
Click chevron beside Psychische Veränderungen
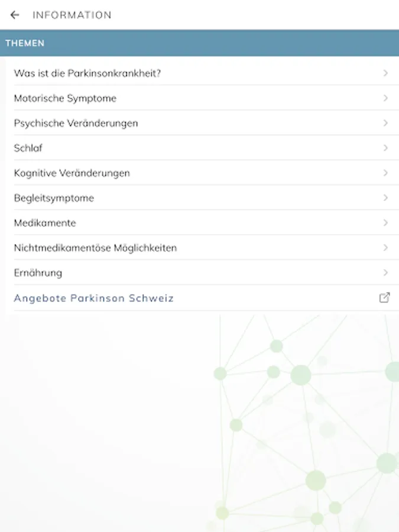point(385,123)
